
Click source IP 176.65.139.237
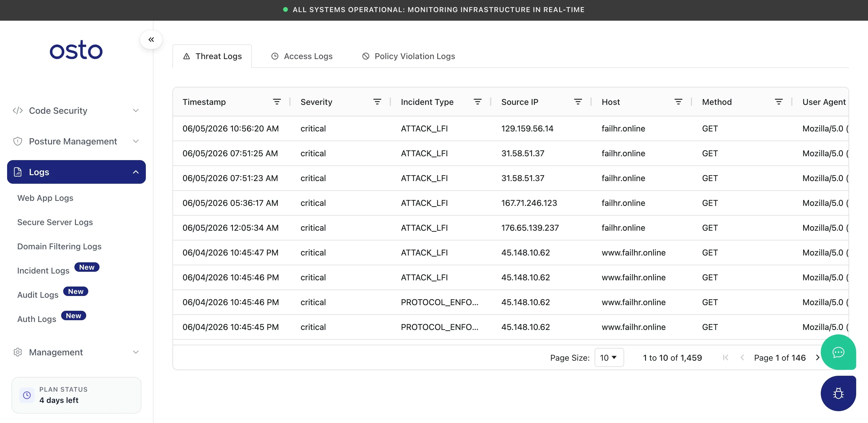pyautogui.click(x=530, y=228)
